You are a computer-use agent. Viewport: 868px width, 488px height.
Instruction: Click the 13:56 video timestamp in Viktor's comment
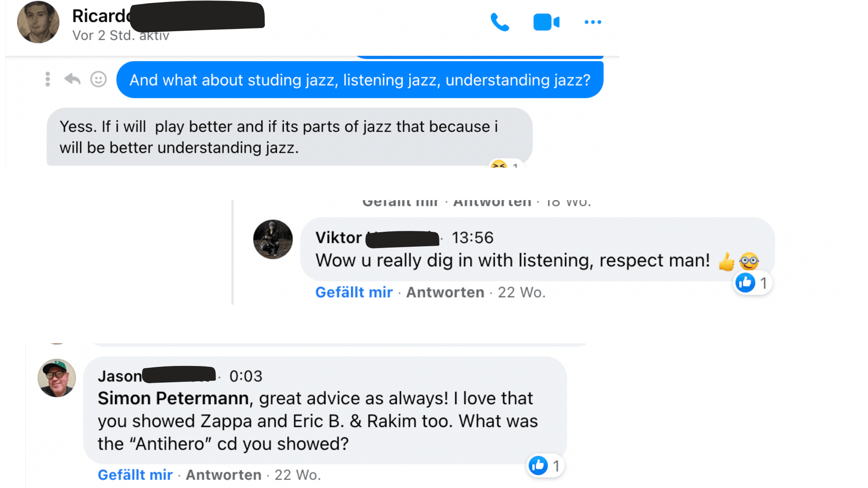[472, 238]
